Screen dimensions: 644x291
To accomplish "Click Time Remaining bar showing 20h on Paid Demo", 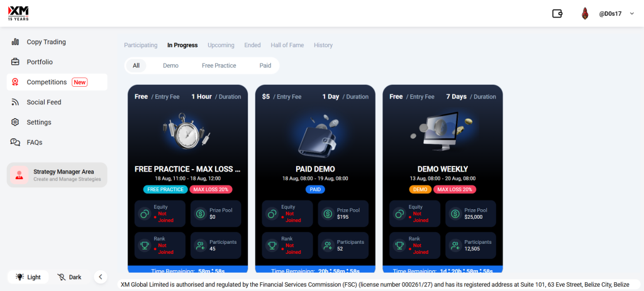I will [x=316, y=269].
